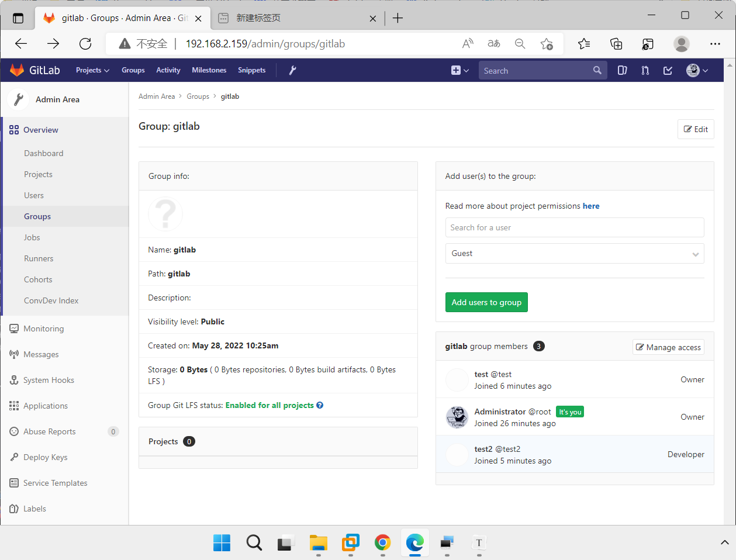Open Deploy Keys in the sidebar
Image resolution: width=736 pixels, height=560 pixels.
tap(46, 457)
